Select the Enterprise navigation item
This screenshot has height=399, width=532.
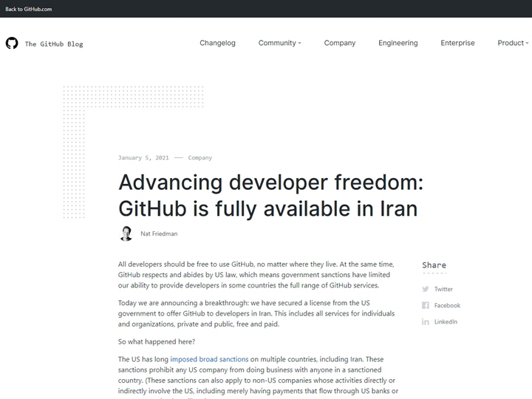coord(457,43)
